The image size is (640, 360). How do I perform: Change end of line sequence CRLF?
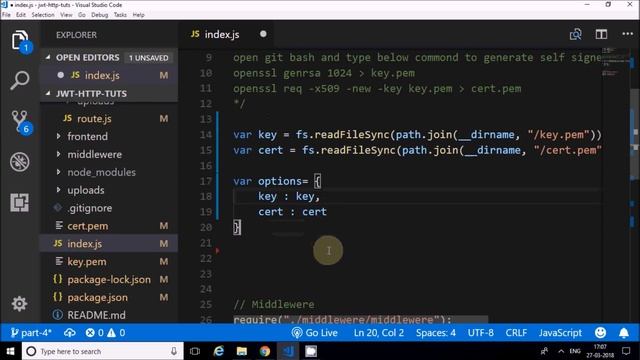tap(516, 333)
